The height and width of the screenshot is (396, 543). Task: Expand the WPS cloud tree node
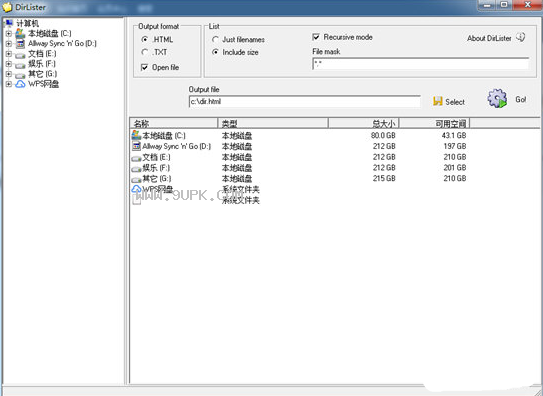[x=9, y=84]
